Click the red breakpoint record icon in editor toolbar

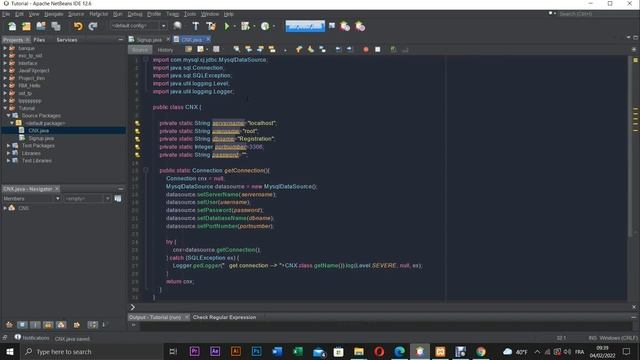coord(366,49)
